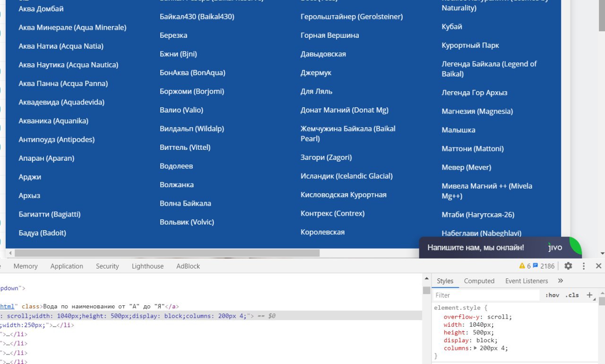Click the 'overflow-y' property name
The image size is (605, 364).
tap(462, 317)
